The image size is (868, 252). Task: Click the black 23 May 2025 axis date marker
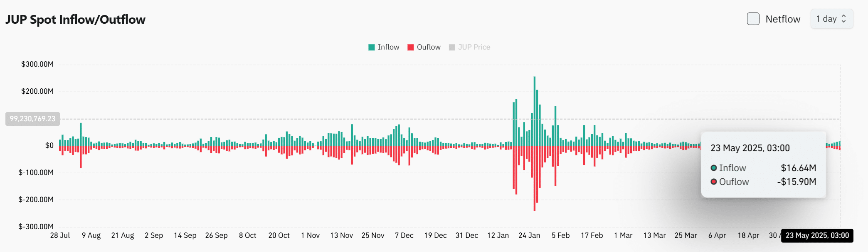click(x=817, y=235)
